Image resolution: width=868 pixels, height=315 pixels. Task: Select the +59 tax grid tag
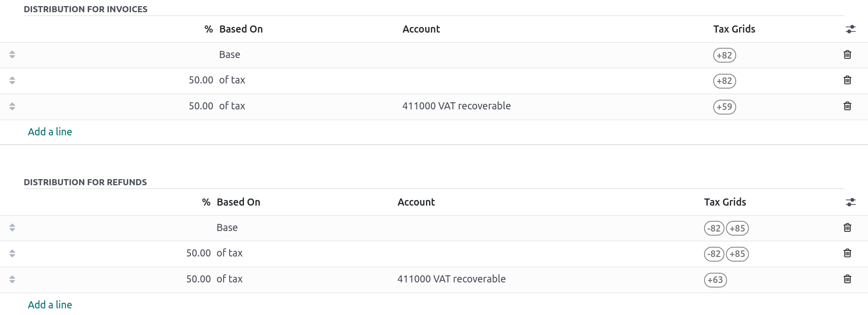point(725,107)
